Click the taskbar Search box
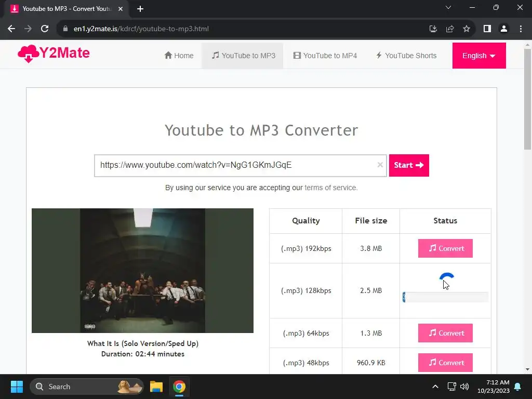Screen dimensions: 532x399 click(x=87, y=387)
